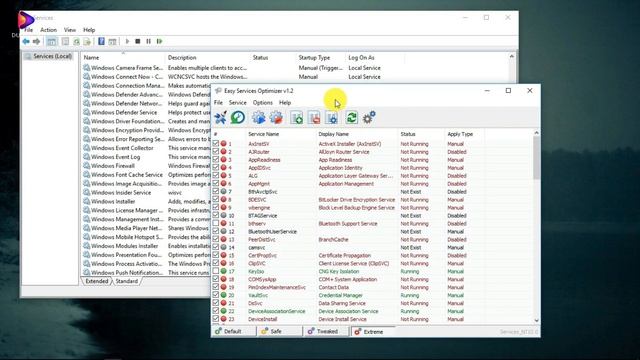Click the Start Service play icon in Services toolbar
Image resolution: width=640 pixels, height=360 pixels.
point(127,41)
